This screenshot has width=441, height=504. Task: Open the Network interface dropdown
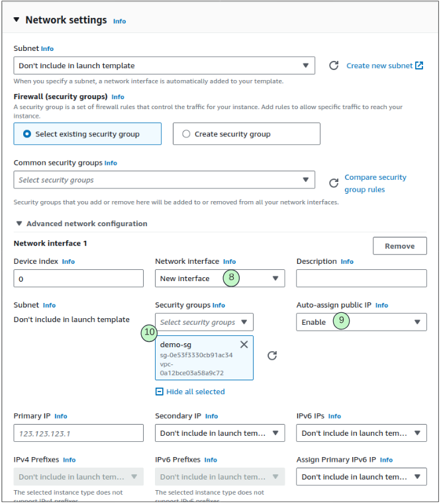pos(220,278)
